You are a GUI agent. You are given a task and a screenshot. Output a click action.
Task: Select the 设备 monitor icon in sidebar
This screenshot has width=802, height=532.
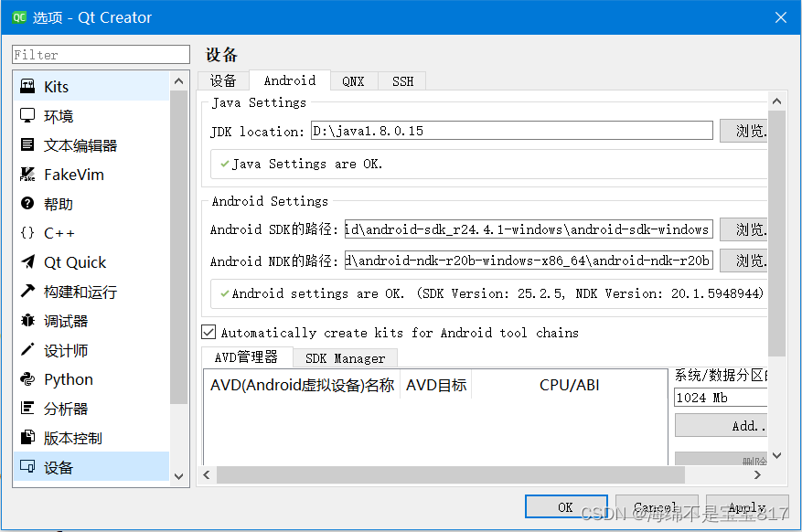click(27, 466)
